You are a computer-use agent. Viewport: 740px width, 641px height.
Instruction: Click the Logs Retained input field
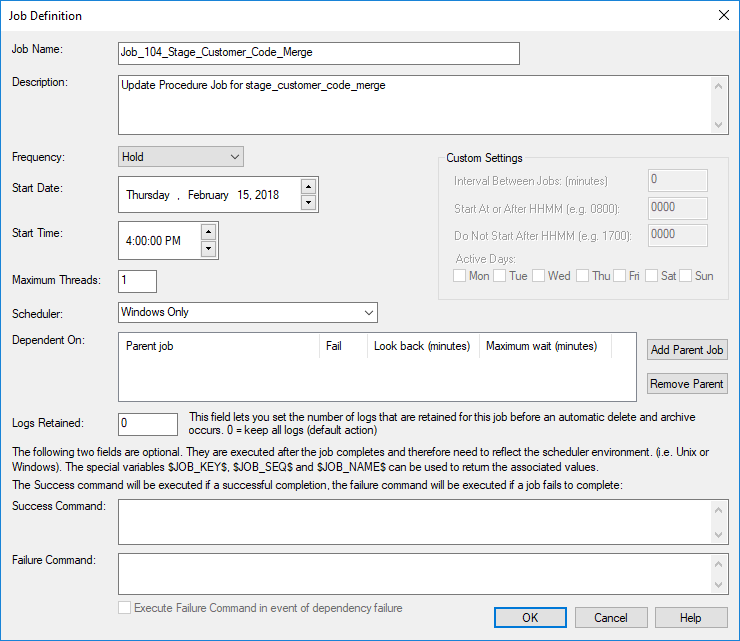(x=148, y=424)
